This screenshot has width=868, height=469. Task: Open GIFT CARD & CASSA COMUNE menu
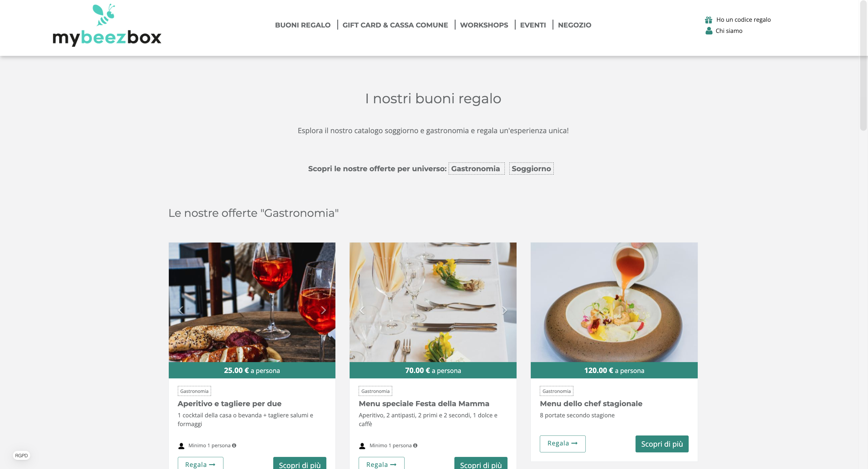coord(395,25)
